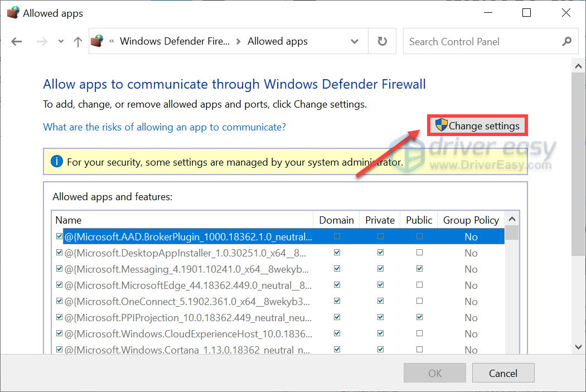Toggle Domain checkbox for PPIProjection
This screenshot has height=392, width=586.
coord(337,317)
